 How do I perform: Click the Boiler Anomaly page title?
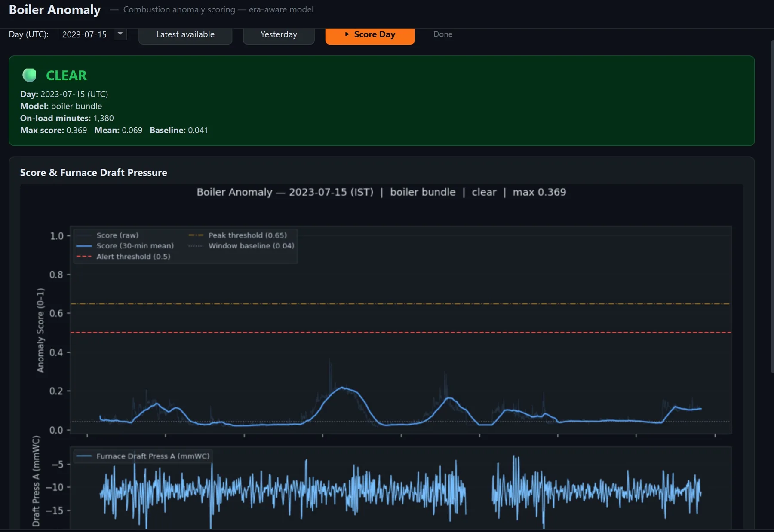pos(55,9)
